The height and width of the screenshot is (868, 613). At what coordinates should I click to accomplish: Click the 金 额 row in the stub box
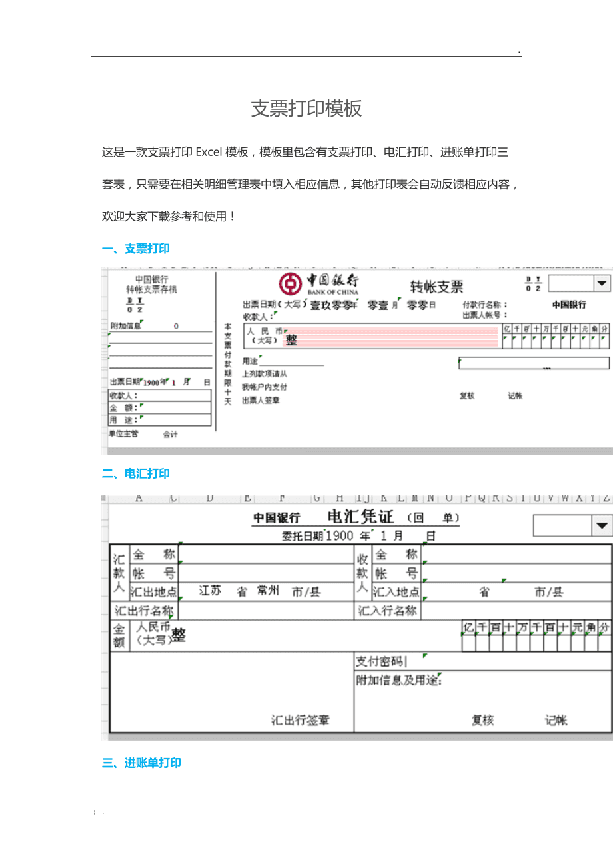pos(160,407)
